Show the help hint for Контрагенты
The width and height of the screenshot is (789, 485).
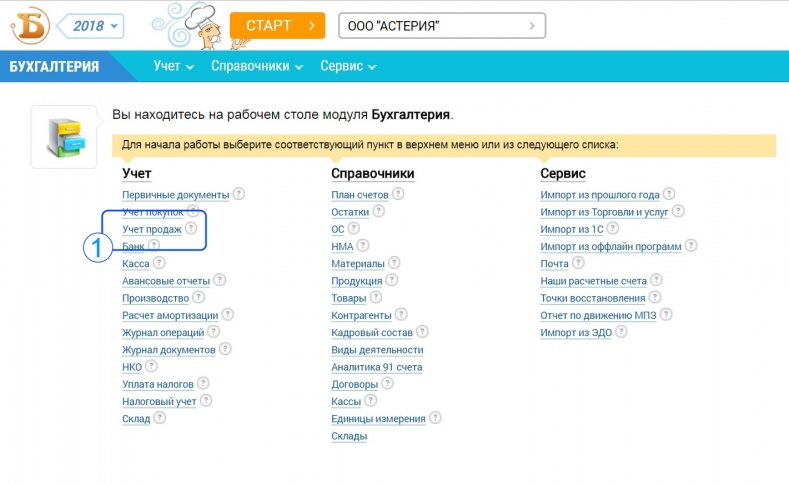point(400,315)
